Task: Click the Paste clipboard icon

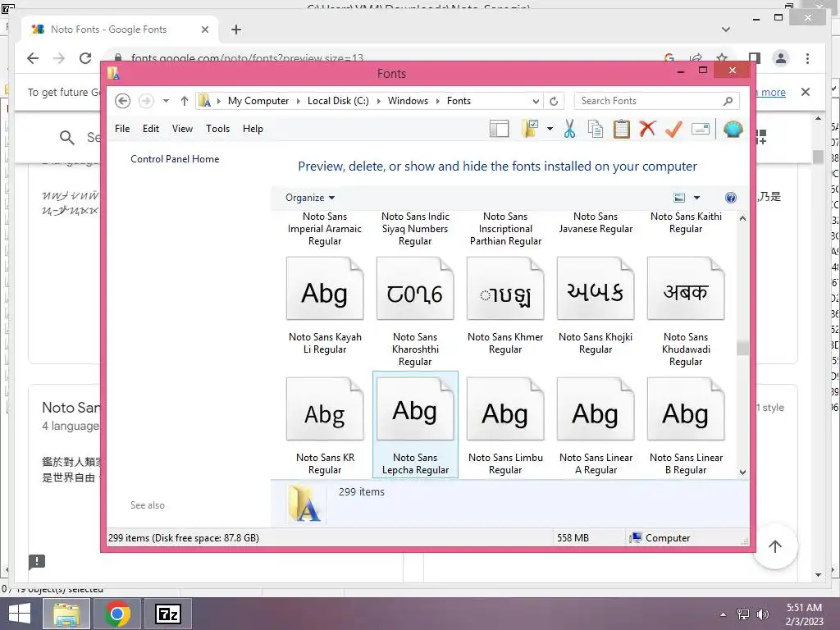Action: [x=622, y=129]
